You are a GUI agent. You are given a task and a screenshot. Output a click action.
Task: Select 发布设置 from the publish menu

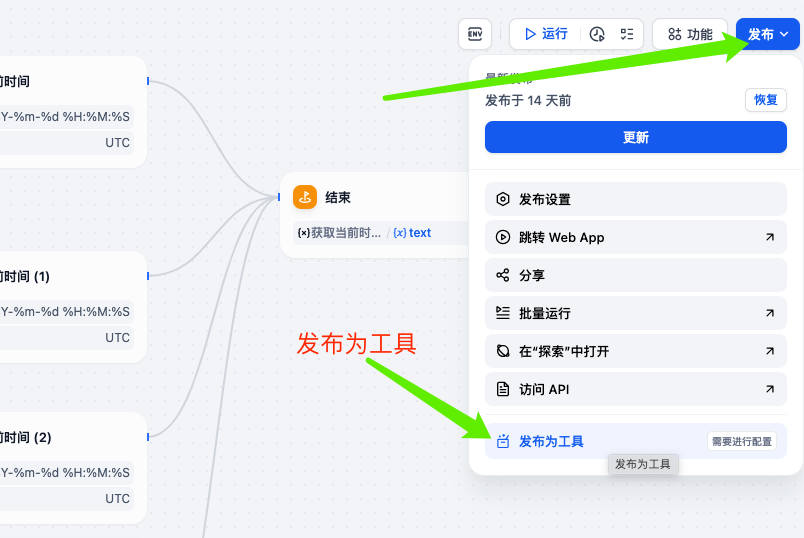click(545, 200)
